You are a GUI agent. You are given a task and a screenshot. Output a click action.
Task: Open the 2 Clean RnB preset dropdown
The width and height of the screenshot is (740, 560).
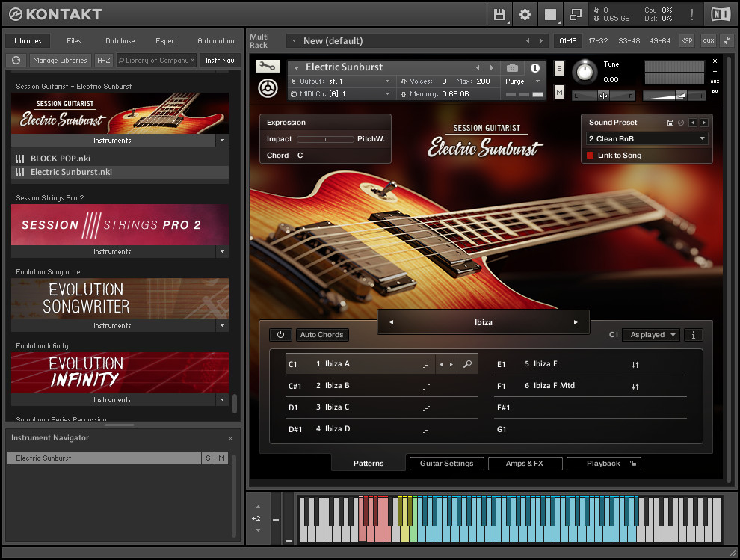pos(647,139)
